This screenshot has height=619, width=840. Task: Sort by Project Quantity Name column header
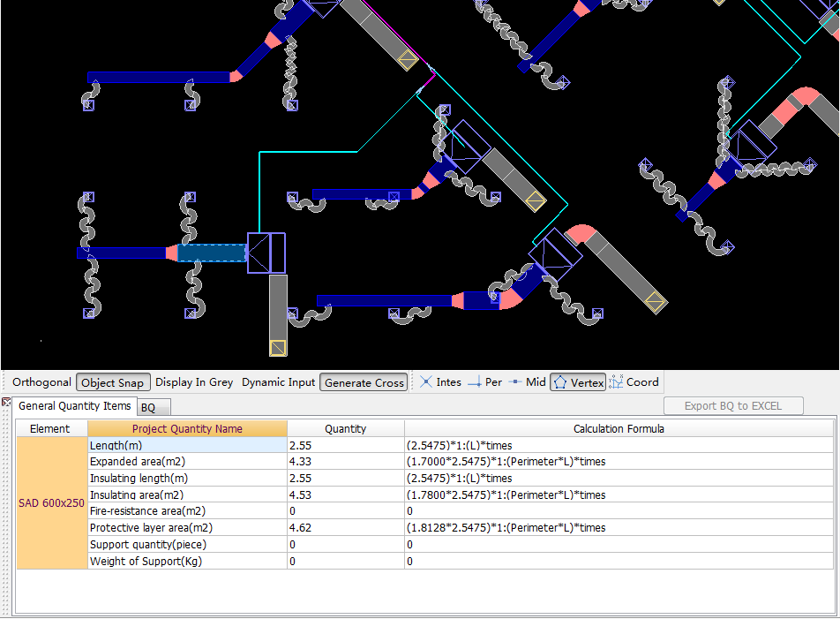click(x=187, y=429)
